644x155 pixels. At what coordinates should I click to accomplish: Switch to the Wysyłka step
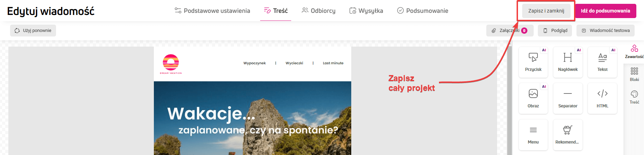tap(366, 11)
